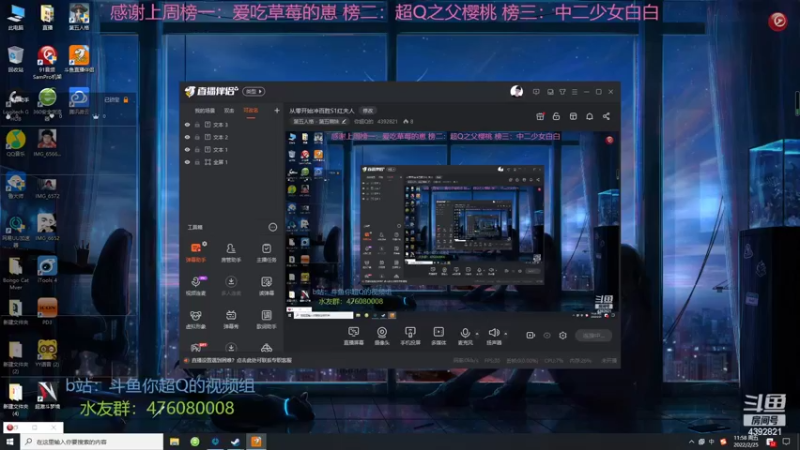The width and height of the screenshot is (800, 450).
Task: Open the 弹幕秀 danmaku show tool
Action: click(231, 319)
